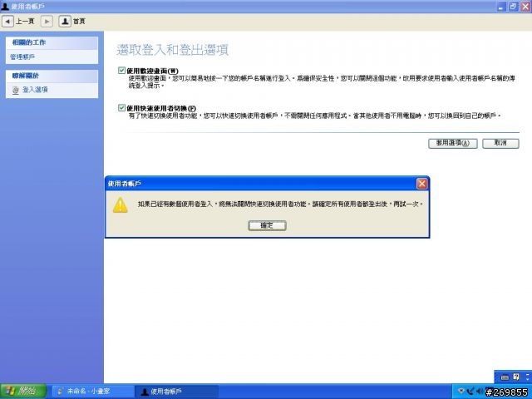Confirm the warning with 確定 button
The width and height of the screenshot is (532, 399).
267,225
